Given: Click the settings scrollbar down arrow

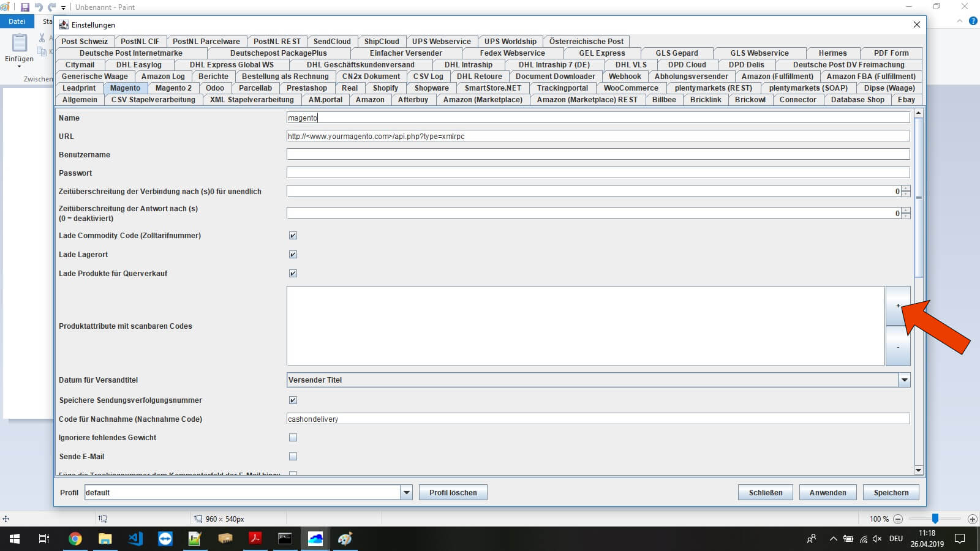Looking at the screenshot, I should (x=918, y=470).
